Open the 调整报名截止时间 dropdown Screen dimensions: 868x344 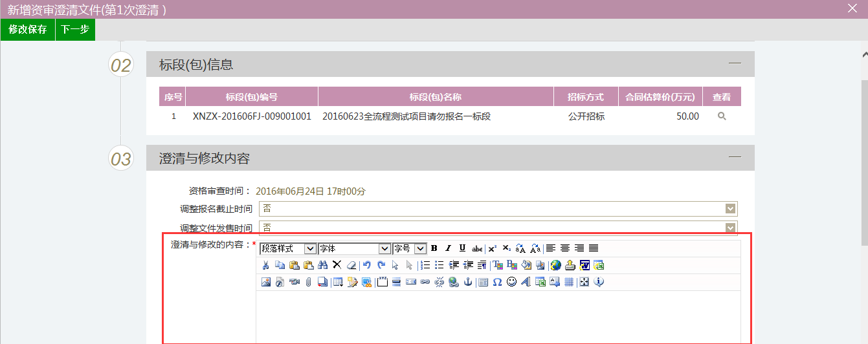[498, 208]
